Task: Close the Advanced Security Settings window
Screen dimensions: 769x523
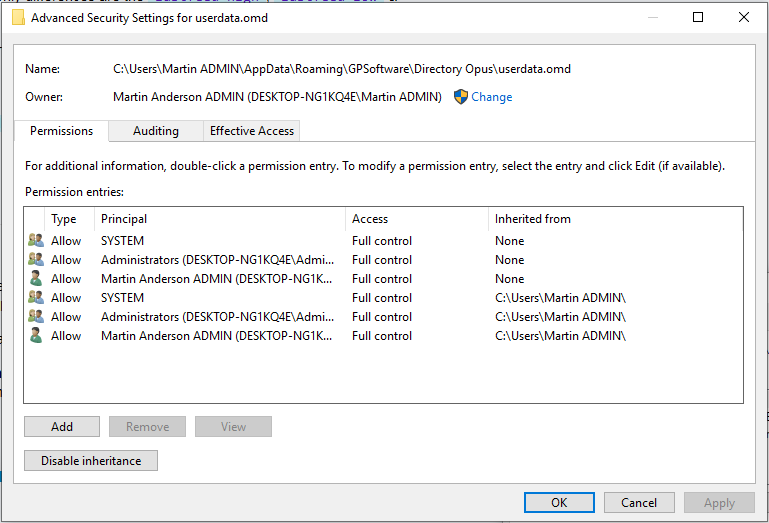Action: coord(743,17)
